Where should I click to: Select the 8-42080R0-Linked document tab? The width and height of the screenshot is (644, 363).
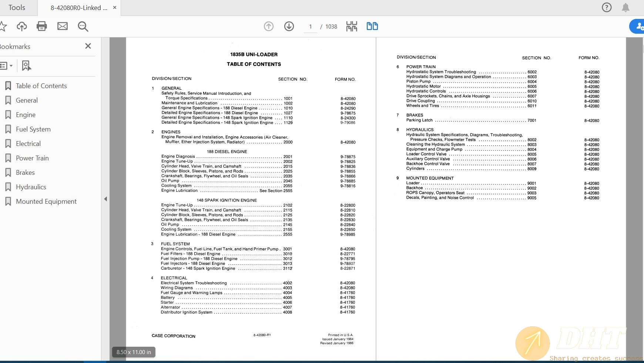[79, 8]
